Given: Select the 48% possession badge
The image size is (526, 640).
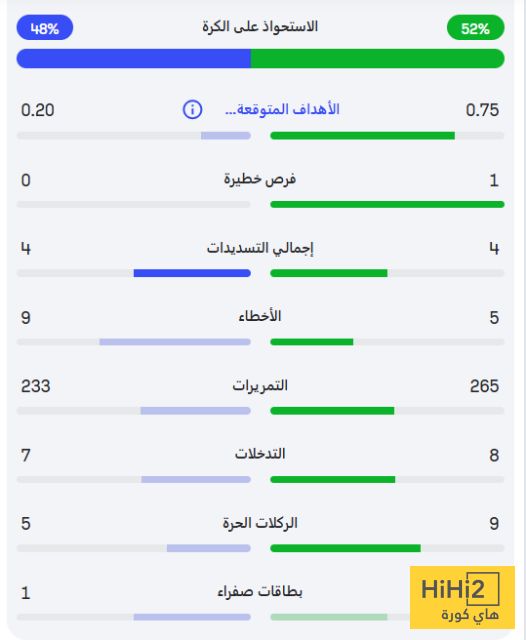Looking at the screenshot, I should coord(45,28).
